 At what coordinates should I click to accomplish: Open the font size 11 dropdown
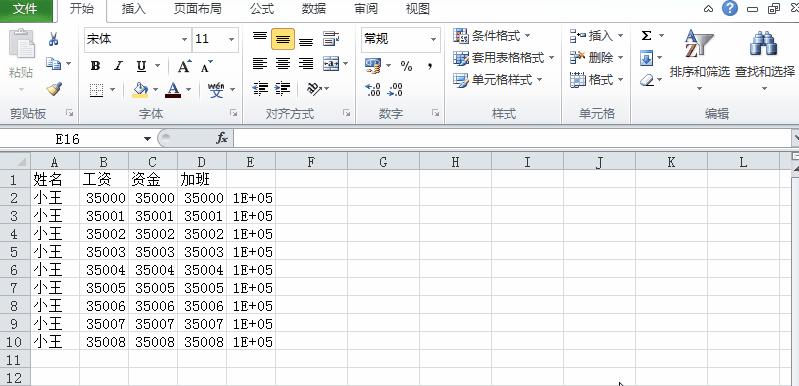pyautogui.click(x=231, y=39)
